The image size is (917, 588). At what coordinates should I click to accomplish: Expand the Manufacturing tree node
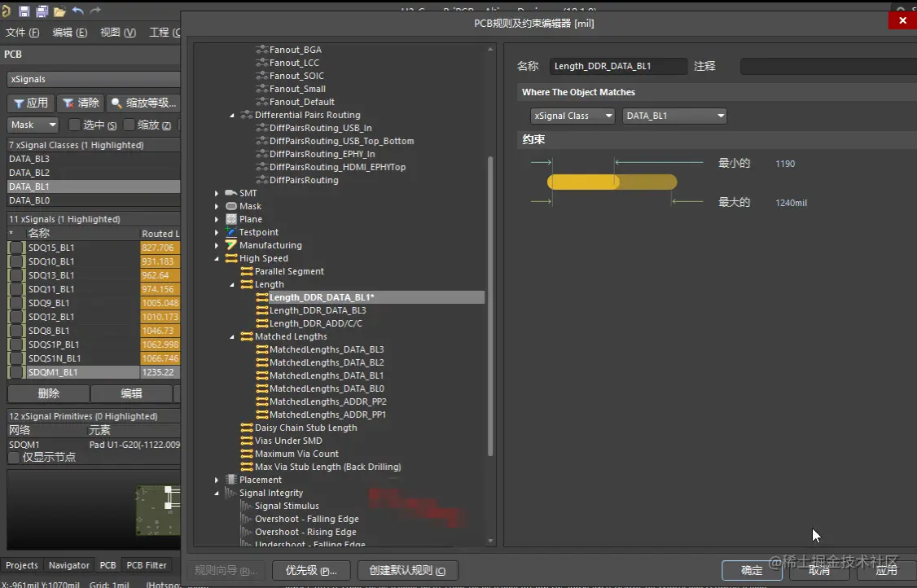pyautogui.click(x=217, y=245)
